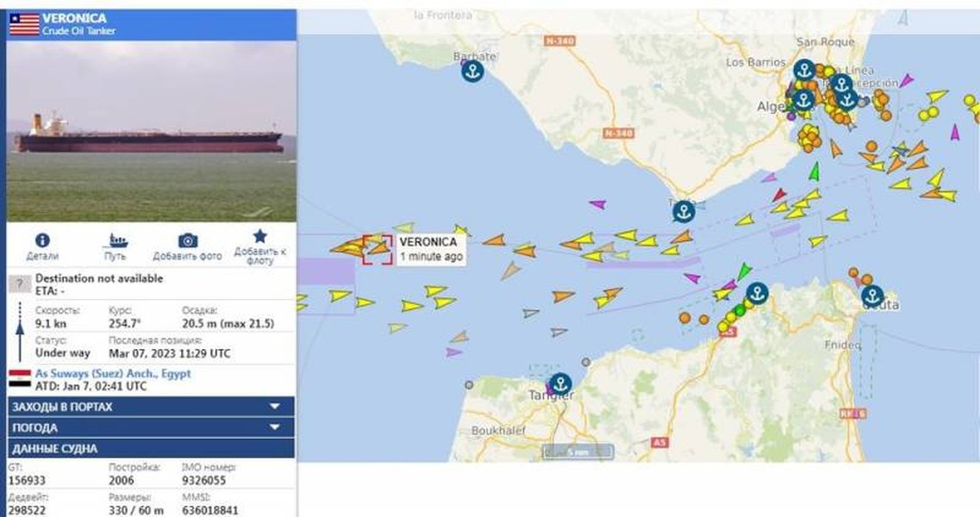Add vessel to fleet star icon
This screenshot has height=517, width=980.
point(260,236)
